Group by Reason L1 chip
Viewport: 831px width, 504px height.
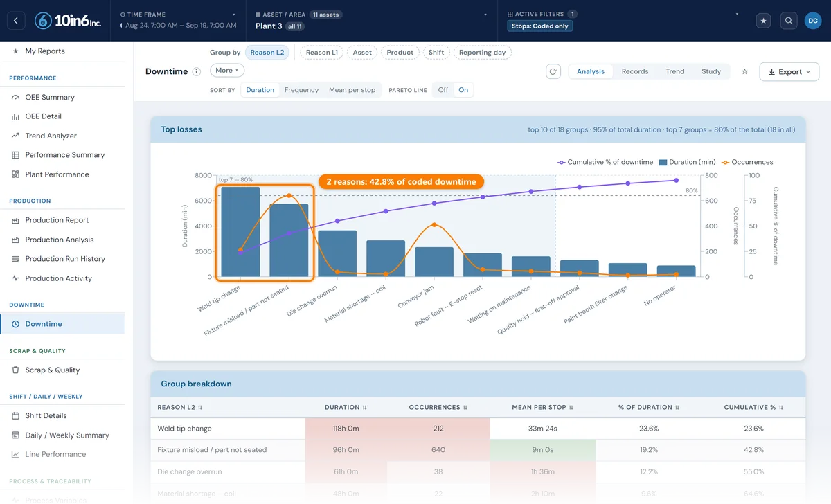322,53
